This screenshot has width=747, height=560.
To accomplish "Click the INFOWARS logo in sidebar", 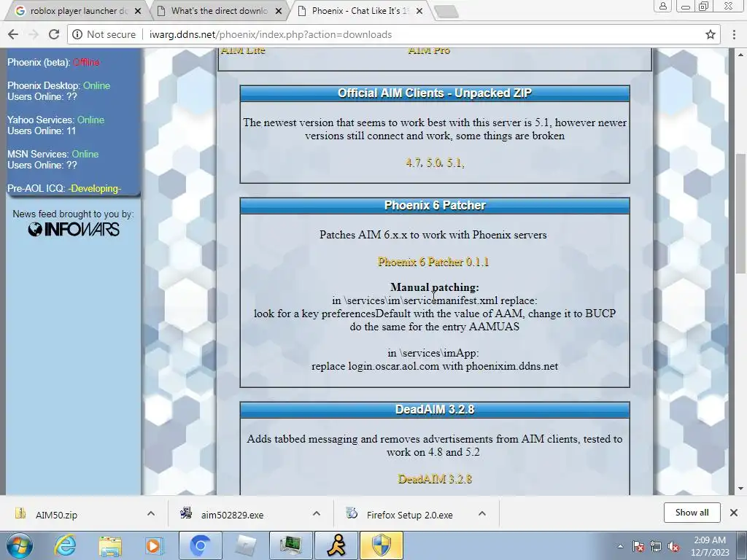I will coord(74,230).
